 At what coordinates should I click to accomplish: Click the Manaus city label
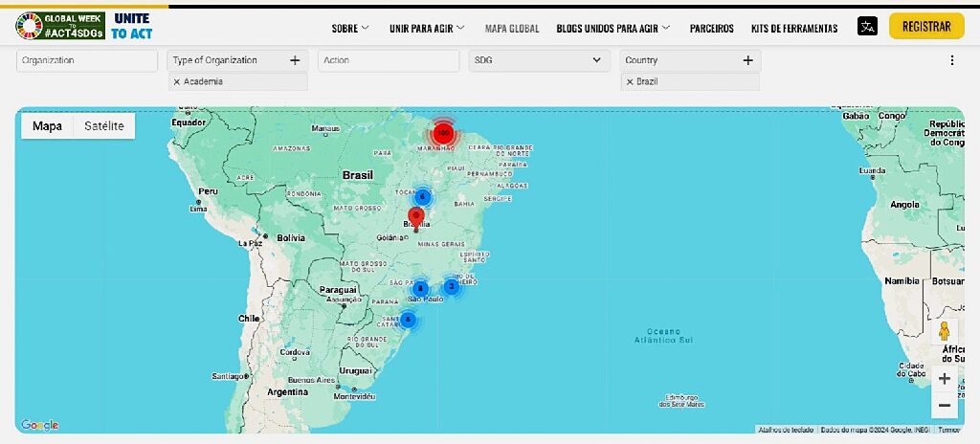325,129
